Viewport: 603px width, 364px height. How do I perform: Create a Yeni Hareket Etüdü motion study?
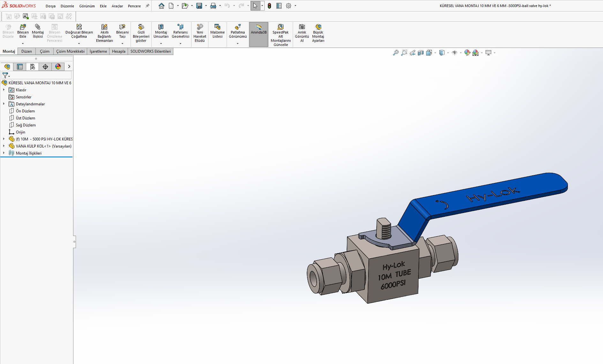200,33
